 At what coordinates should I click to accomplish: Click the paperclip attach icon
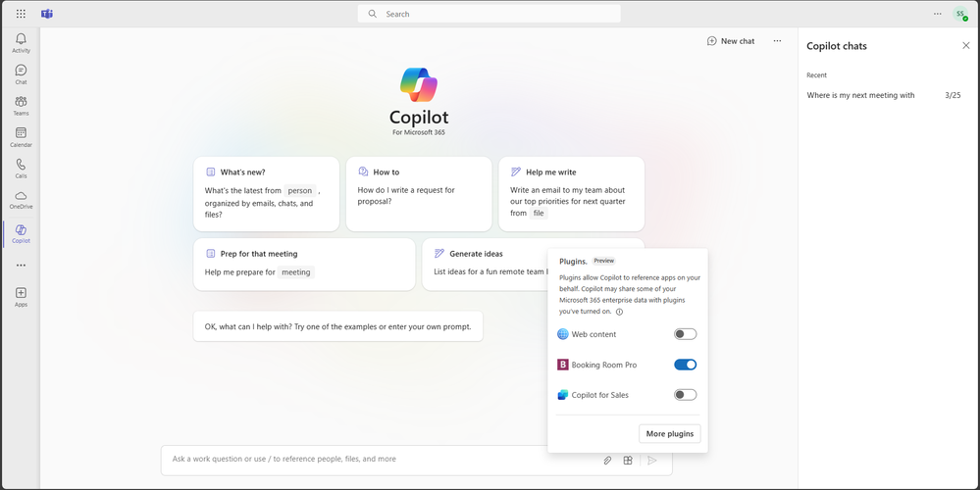pos(607,460)
